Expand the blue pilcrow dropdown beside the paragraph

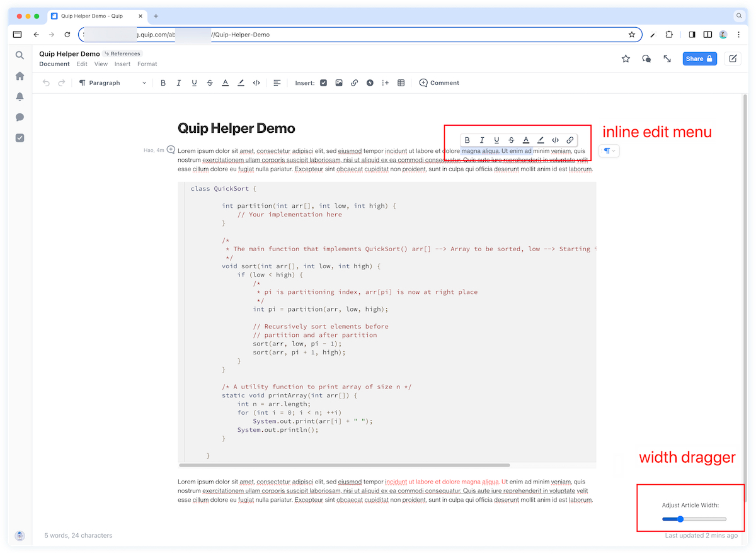tap(609, 151)
